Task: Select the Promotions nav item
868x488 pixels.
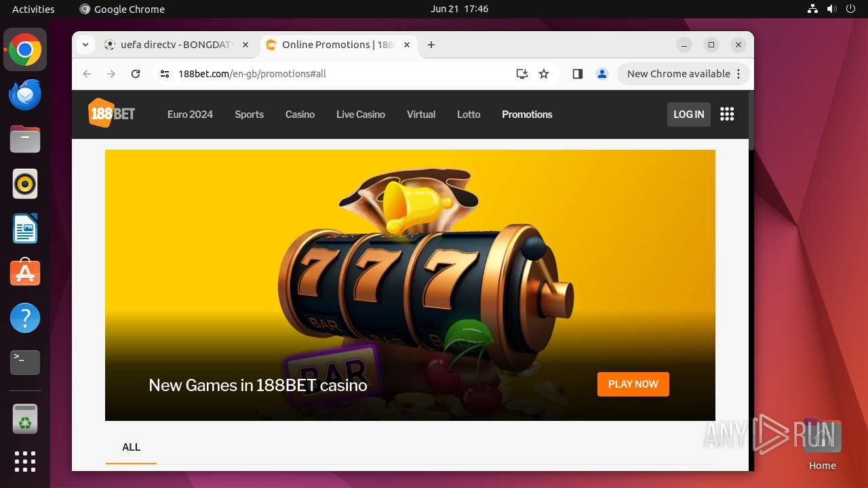Action: pyautogui.click(x=527, y=115)
